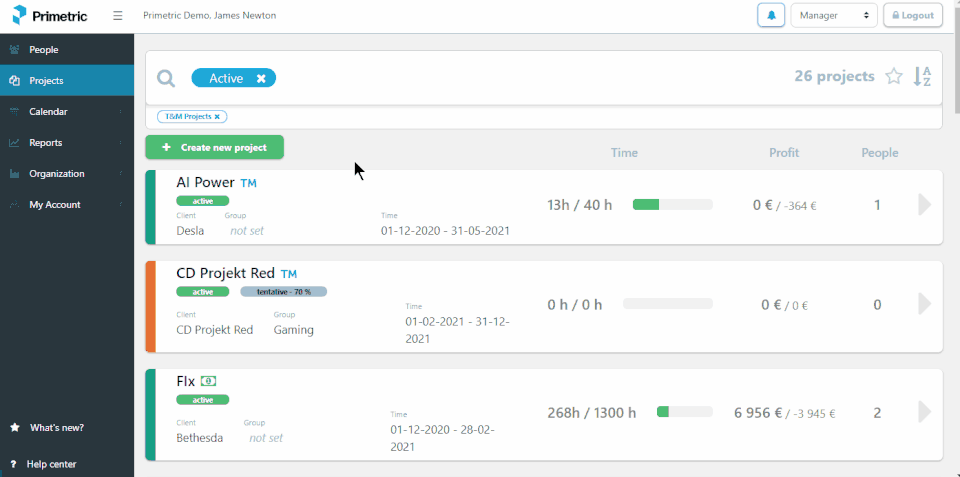Open notifications bell
Viewport: 960px width, 477px height.
coord(771,16)
